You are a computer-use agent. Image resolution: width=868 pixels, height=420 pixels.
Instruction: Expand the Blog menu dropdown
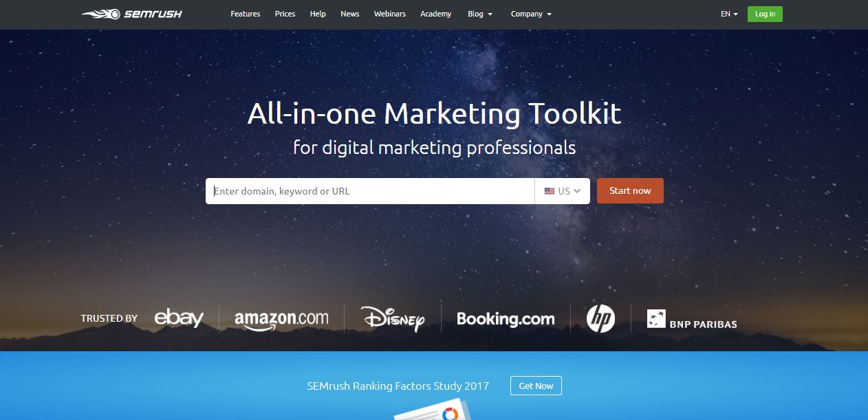coord(480,14)
